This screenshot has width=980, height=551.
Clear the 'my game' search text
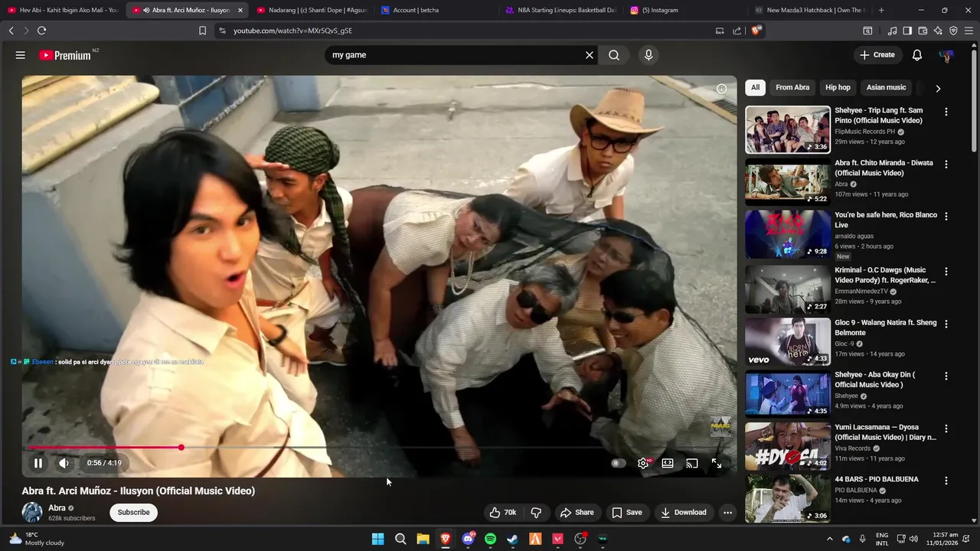(x=590, y=55)
